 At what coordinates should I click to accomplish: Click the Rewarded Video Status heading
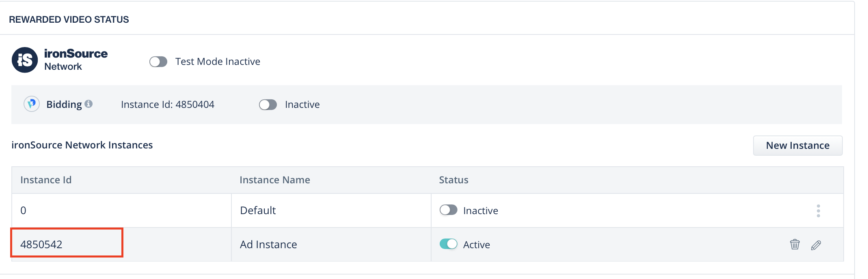[x=69, y=19]
